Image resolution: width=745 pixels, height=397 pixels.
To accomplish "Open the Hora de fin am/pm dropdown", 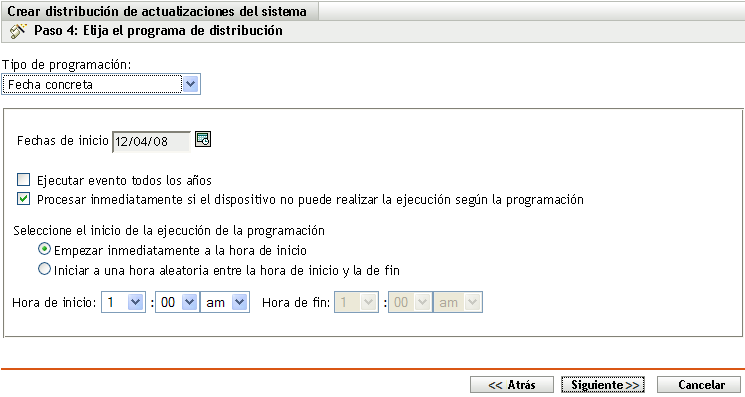I will pos(458,302).
